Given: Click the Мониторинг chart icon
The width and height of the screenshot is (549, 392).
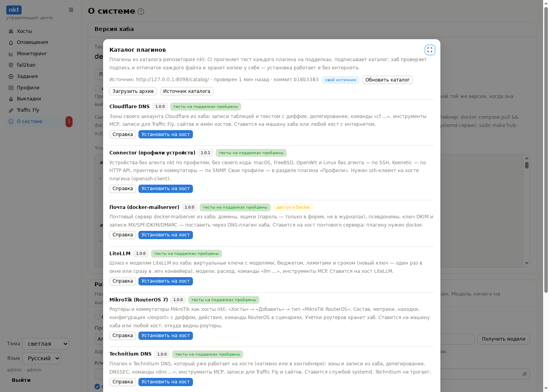Looking at the screenshot, I should [11, 54].
